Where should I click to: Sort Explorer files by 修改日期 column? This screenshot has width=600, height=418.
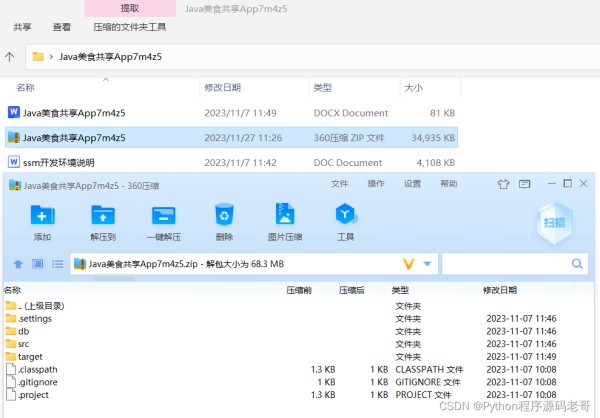[222, 88]
